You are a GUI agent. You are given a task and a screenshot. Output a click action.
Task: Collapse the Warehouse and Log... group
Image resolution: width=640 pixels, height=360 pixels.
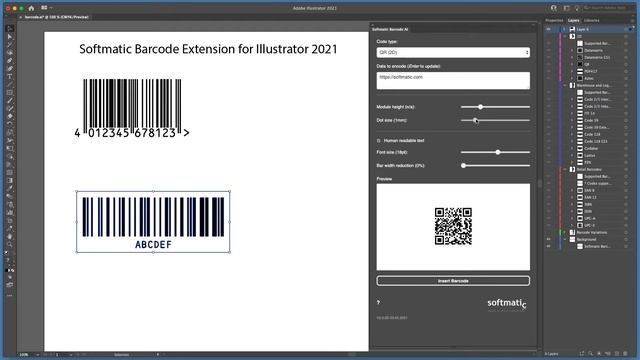(565, 85)
